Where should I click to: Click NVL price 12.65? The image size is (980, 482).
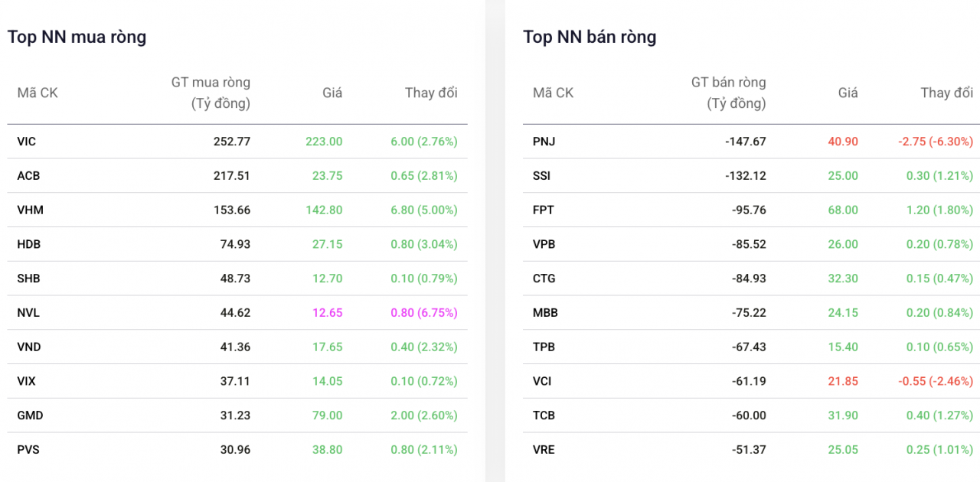pyautogui.click(x=328, y=313)
